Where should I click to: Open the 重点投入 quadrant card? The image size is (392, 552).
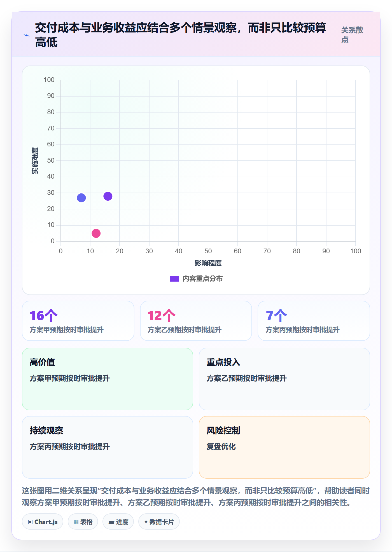pyautogui.click(x=284, y=379)
